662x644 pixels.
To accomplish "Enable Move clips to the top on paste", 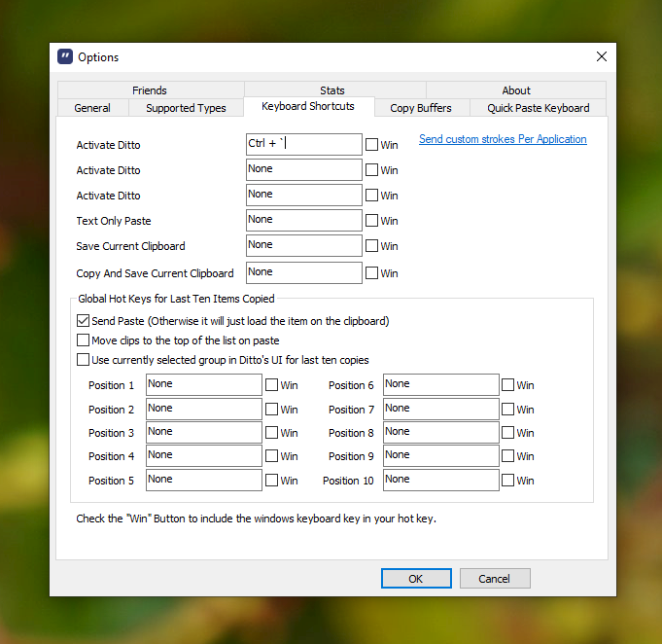I will (84, 340).
